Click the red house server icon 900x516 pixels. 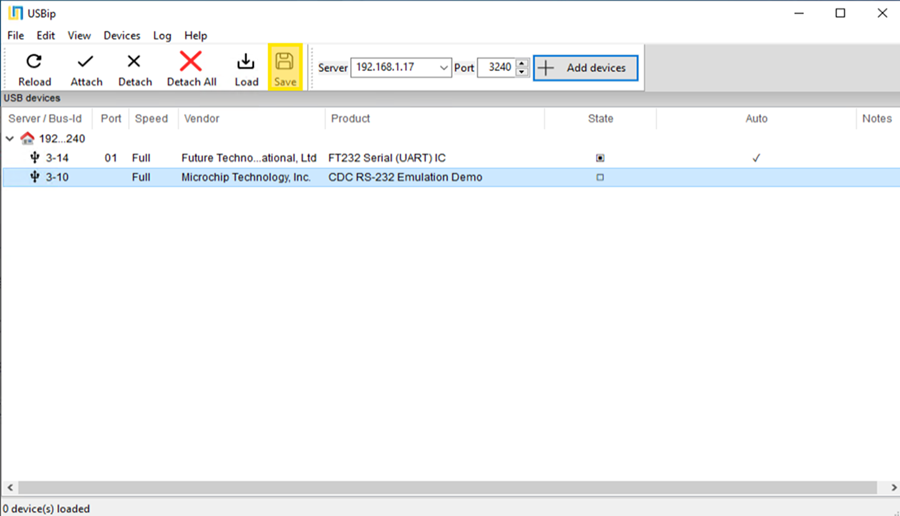tap(28, 139)
